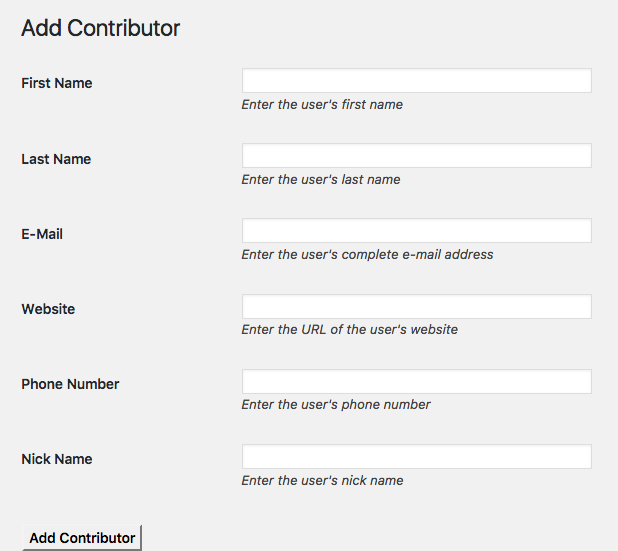Click the complete e-mail address hint text

pos(367,254)
